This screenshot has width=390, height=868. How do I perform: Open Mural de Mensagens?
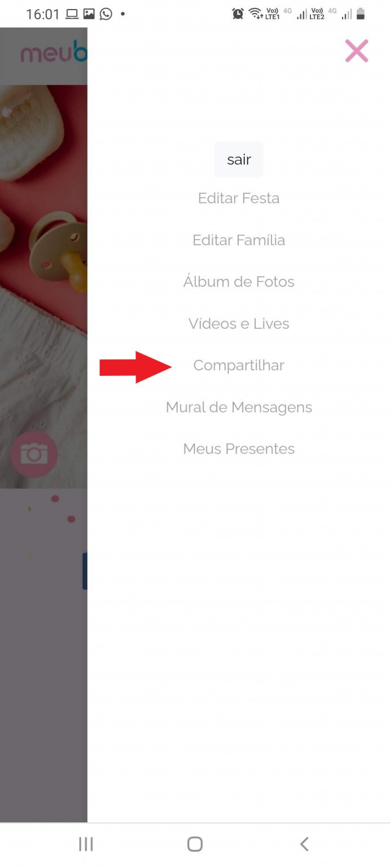(x=239, y=407)
